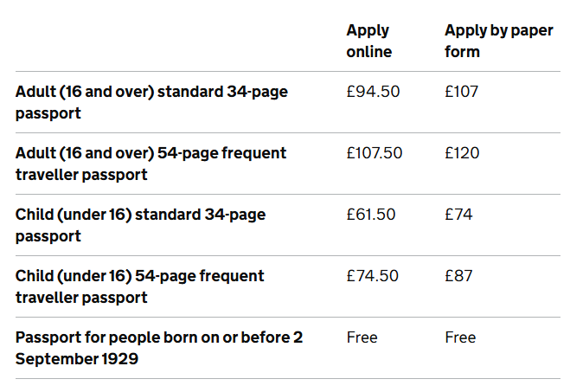Image resolution: width=570 pixels, height=392 pixels.
Task: Click the £107 paper form price
Action: pyautogui.click(x=461, y=92)
